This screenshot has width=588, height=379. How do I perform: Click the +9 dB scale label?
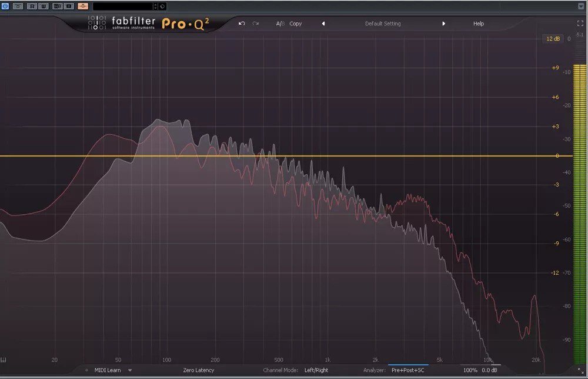pos(556,68)
